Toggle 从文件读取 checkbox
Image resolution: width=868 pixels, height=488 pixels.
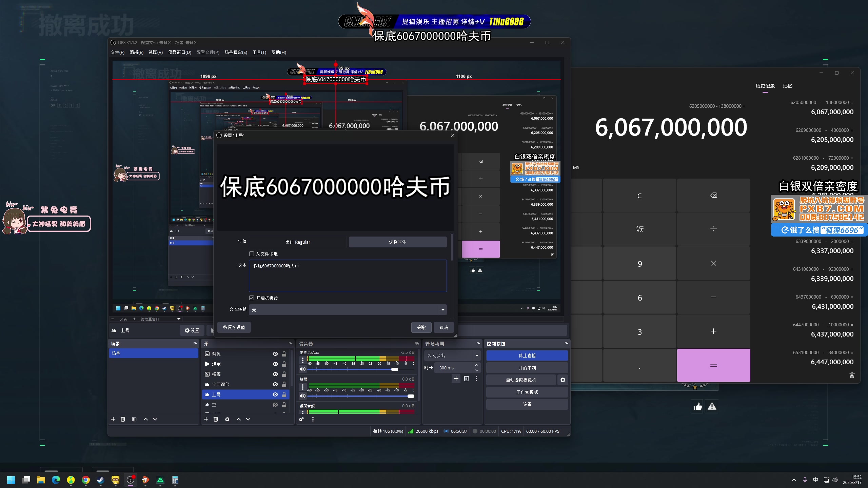coord(252,254)
